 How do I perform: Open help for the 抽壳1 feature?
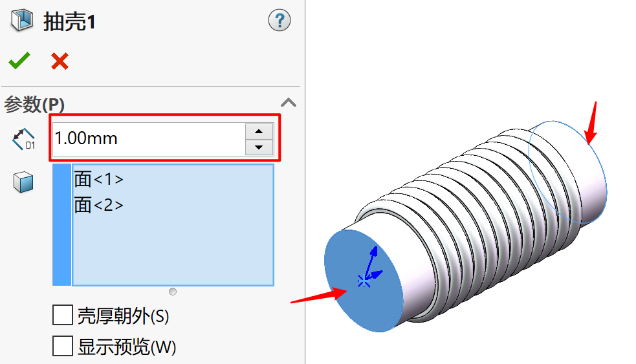coord(280,20)
